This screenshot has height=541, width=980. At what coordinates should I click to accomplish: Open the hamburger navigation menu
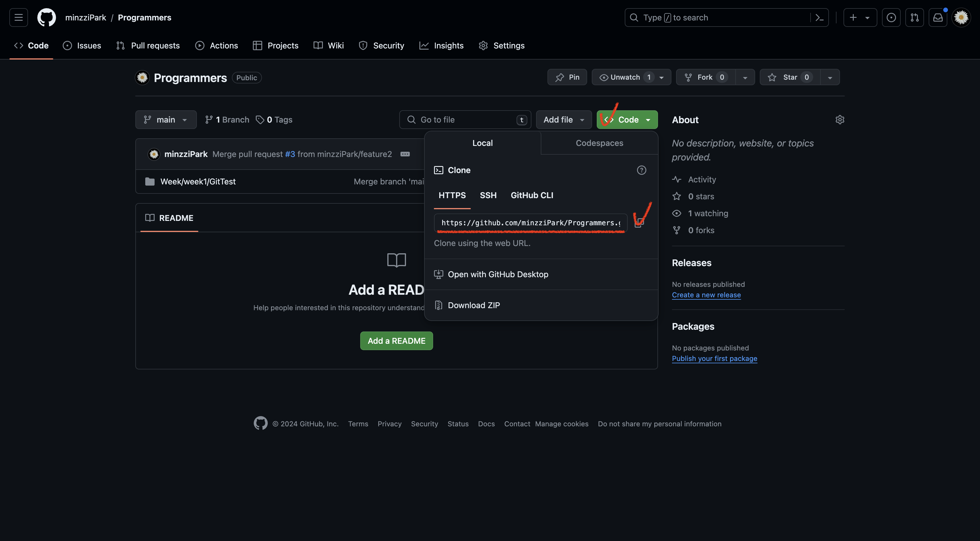[x=18, y=18]
